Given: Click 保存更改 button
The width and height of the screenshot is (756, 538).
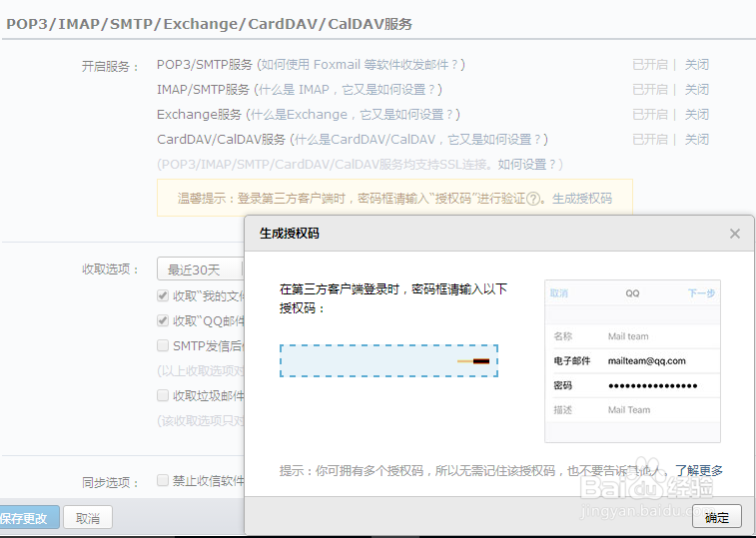Looking at the screenshot, I should [27, 518].
